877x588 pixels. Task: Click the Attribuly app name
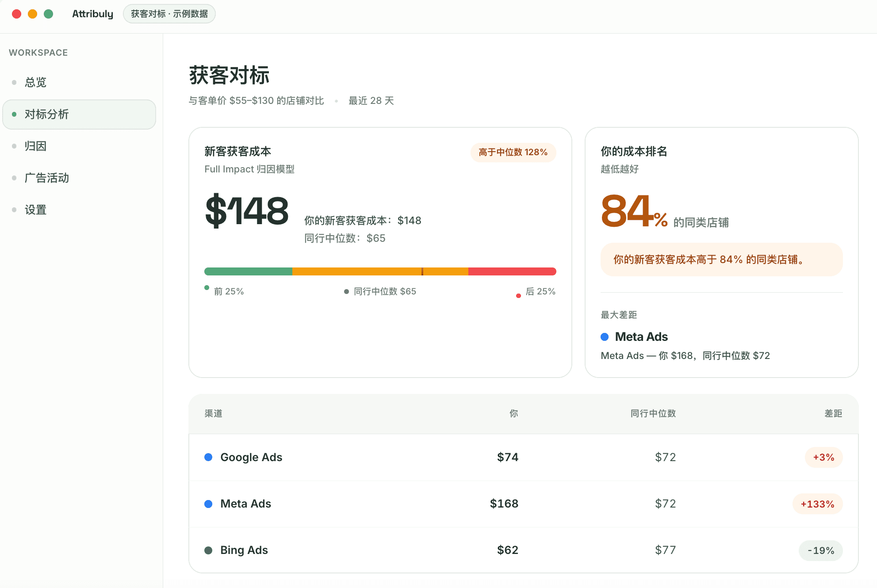coord(92,14)
